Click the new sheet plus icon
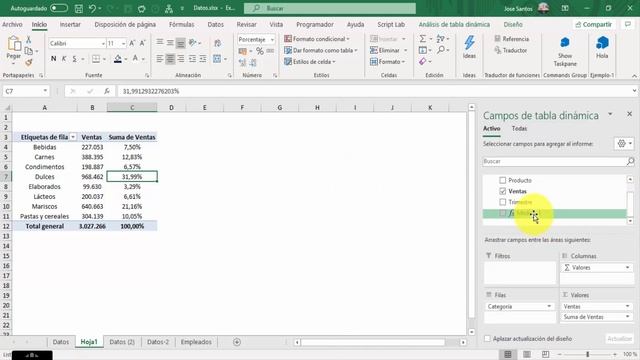640x360 pixels. pos(237,342)
